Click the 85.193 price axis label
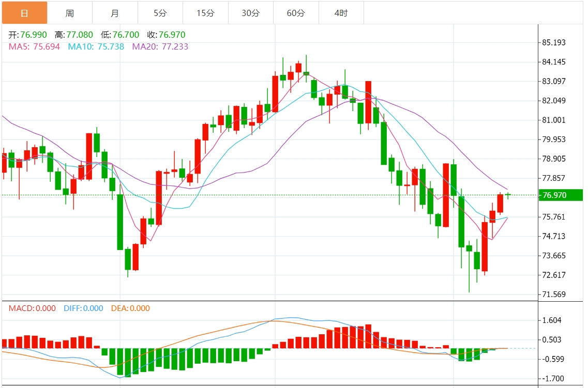588x388 pixels. (x=554, y=43)
